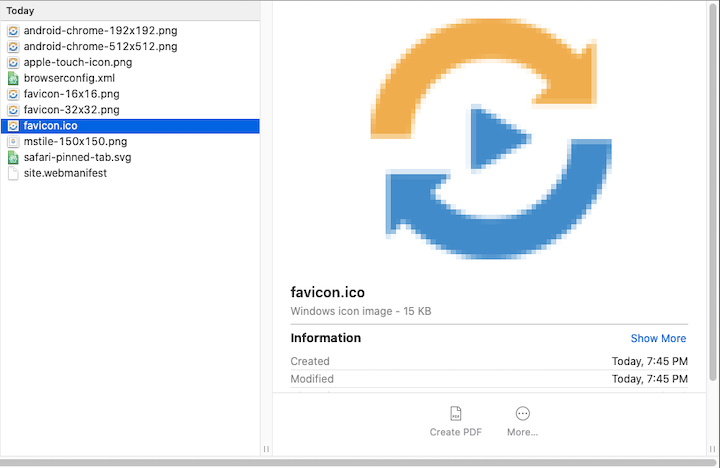Screen dimensions: 720x468
Task: Select site.webmanifest file name
Action: pyautogui.click(x=65, y=173)
